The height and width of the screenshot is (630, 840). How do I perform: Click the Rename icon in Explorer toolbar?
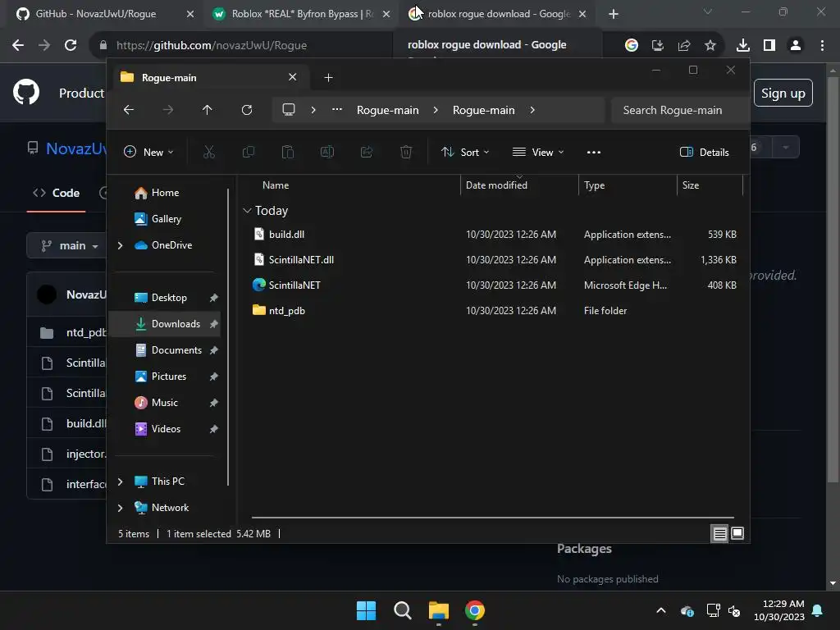click(x=327, y=152)
